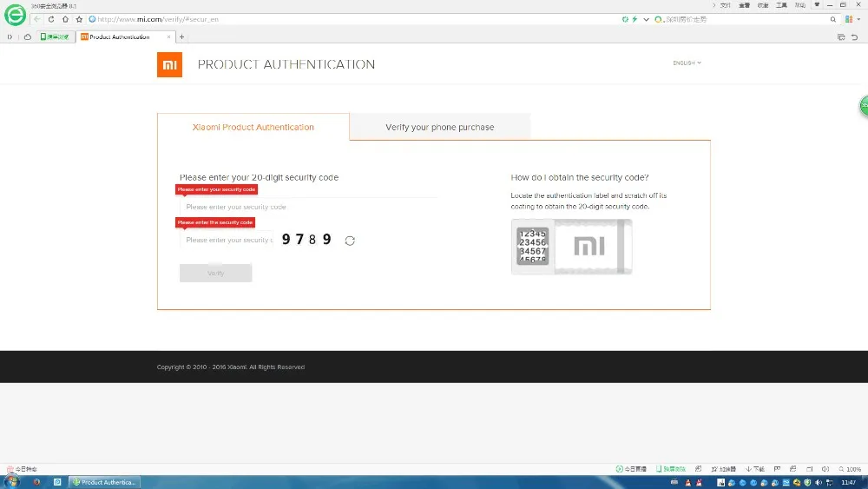Click the green shield tray icon
This screenshot has width=868, height=489.
(x=807, y=482)
